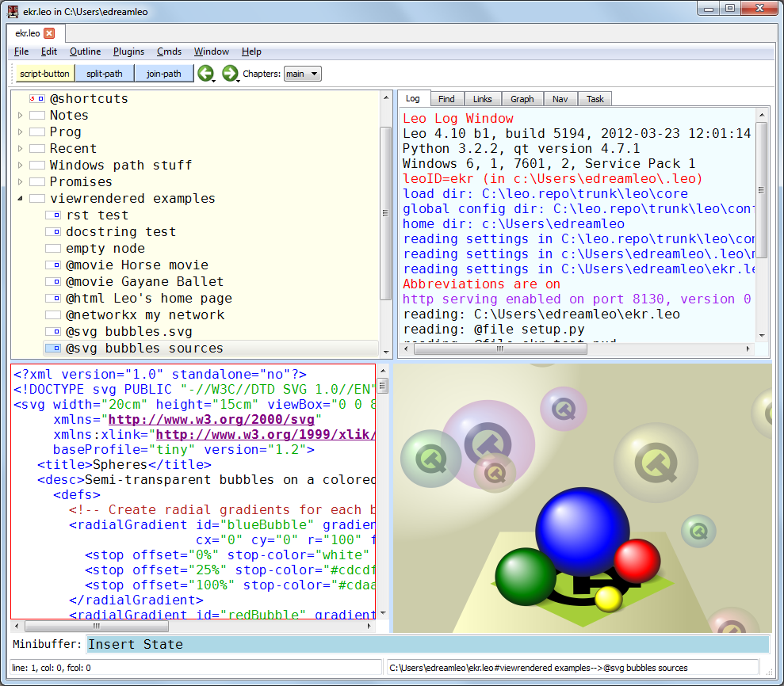Click the box icon next to rst test
This screenshot has height=686, width=784.
click(53, 215)
